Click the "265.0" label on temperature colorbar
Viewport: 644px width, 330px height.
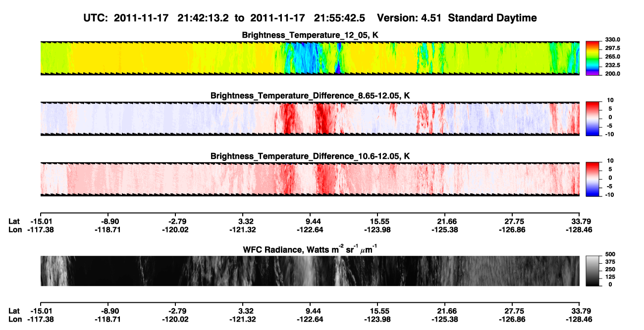tap(612, 57)
